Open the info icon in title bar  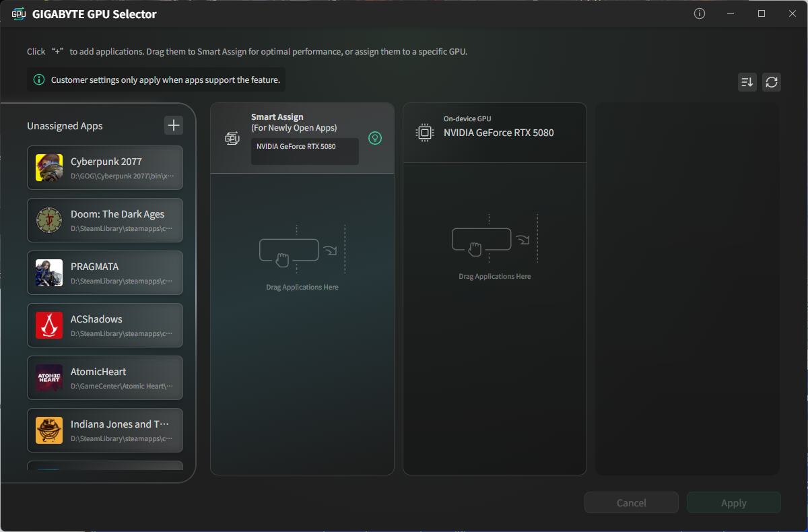(x=700, y=13)
